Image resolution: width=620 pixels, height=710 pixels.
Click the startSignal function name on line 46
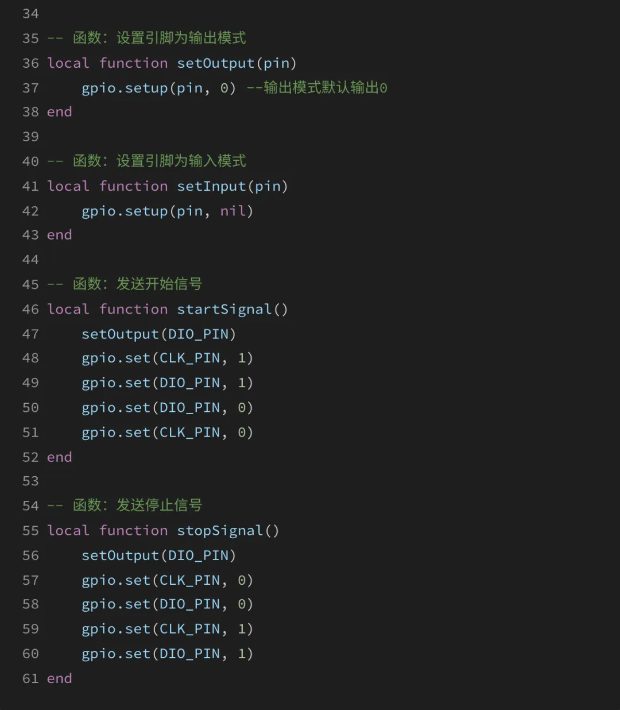224,309
